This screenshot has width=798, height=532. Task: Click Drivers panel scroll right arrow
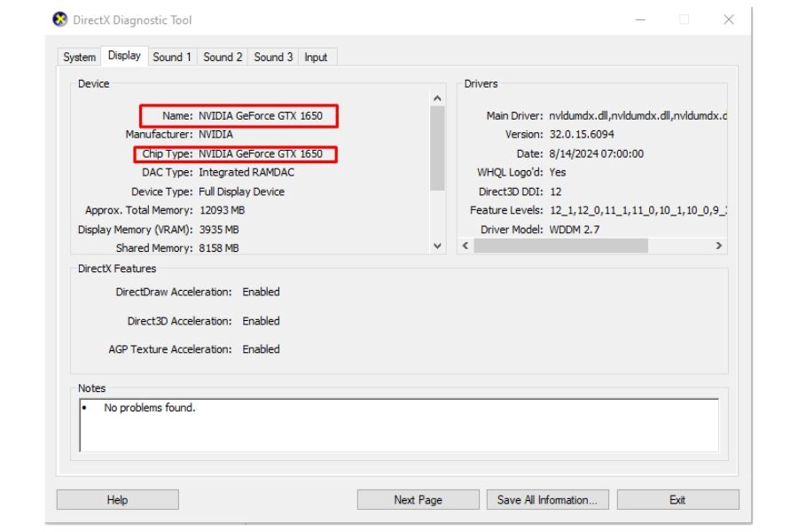[718, 246]
